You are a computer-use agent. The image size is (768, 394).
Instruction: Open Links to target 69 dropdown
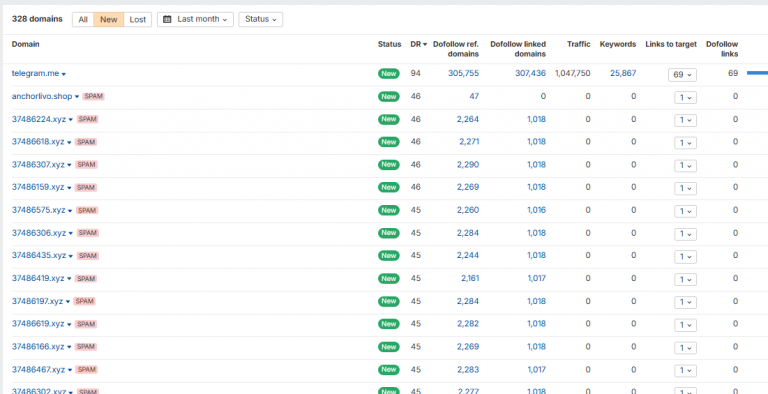682,75
